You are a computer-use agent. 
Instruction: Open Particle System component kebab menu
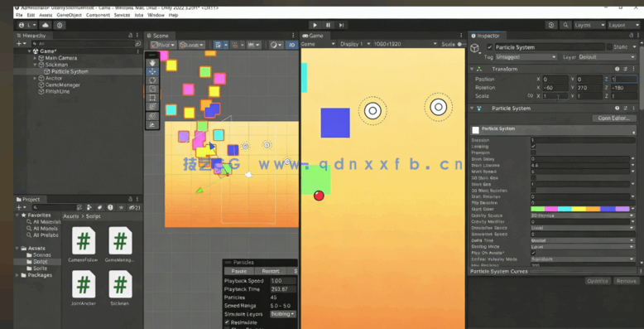click(633, 109)
